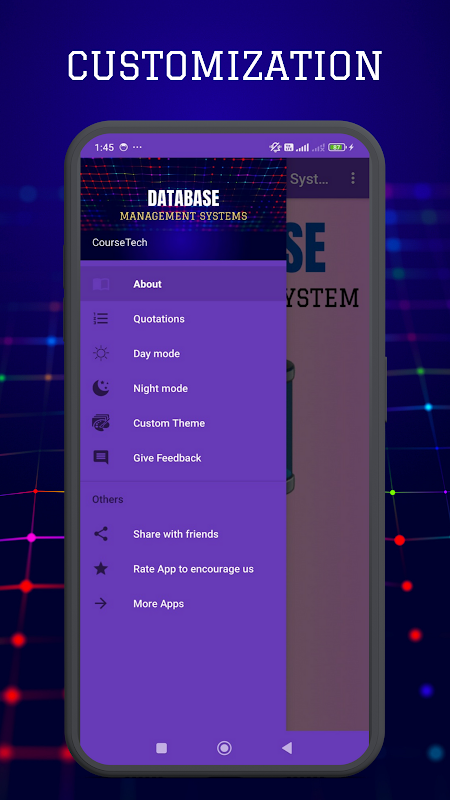
Task: Tap Rate App to encourage us
Action: (183, 569)
